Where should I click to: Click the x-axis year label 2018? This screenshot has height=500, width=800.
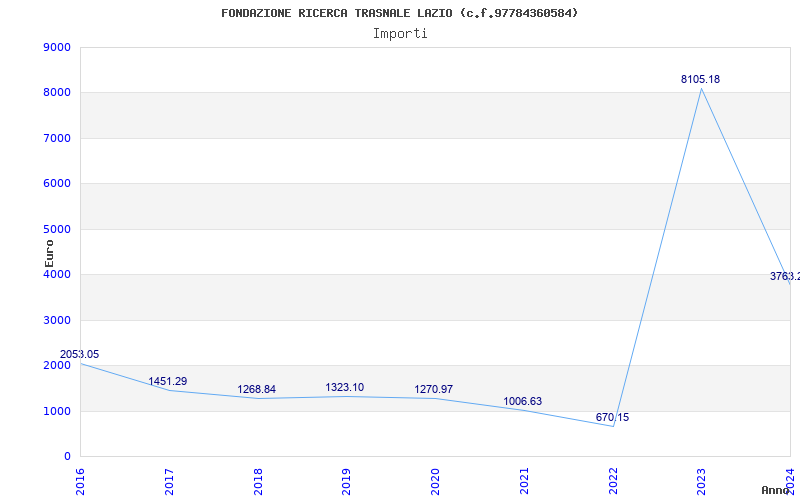[258, 482]
